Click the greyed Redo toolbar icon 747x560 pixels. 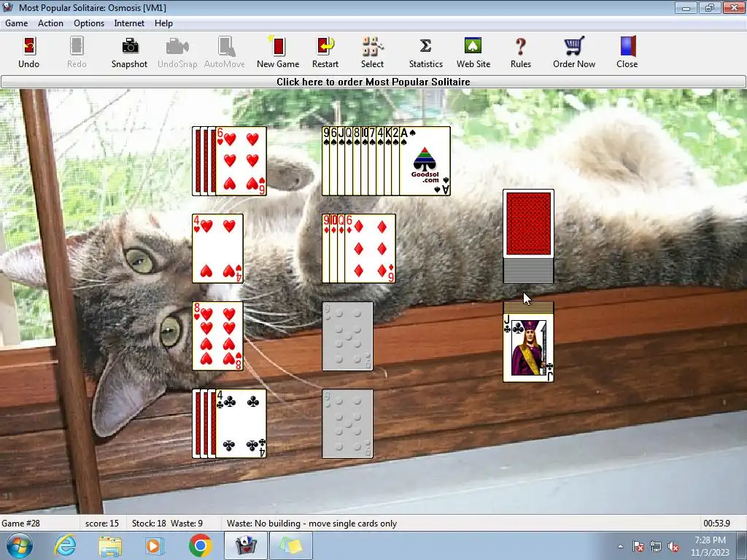tap(76, 52)
